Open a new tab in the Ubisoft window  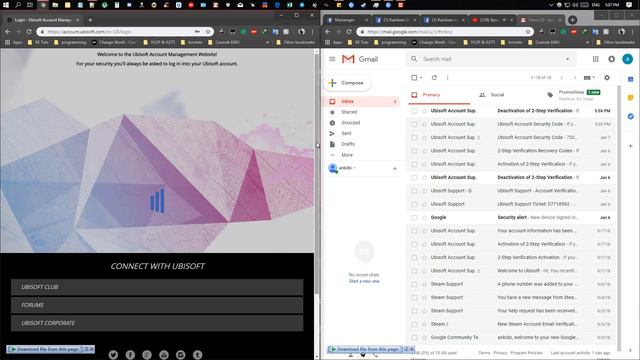click(90, 20)
